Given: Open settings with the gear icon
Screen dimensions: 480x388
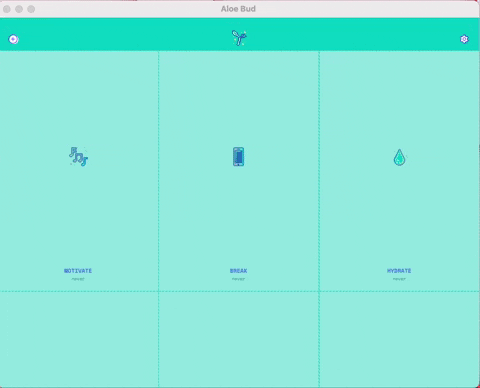Looking at the screenshot, I should pyautogui.click(x=464, y=39).
